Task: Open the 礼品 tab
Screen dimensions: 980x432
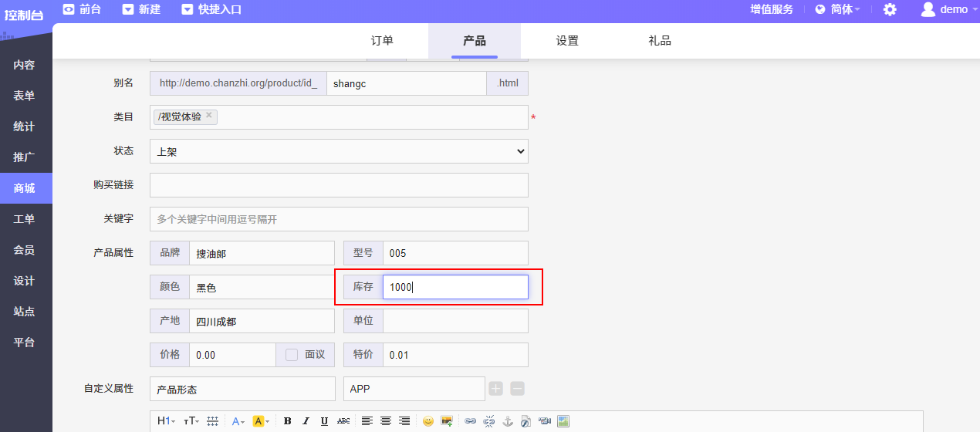Action: click(660, 41)
